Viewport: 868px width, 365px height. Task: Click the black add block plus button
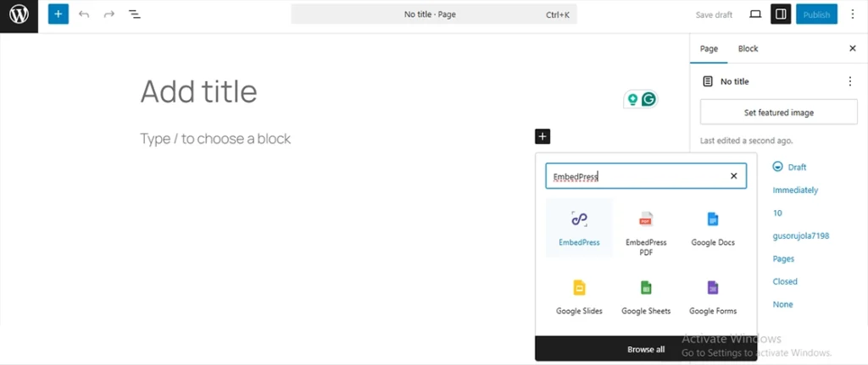tap(542, 136)
